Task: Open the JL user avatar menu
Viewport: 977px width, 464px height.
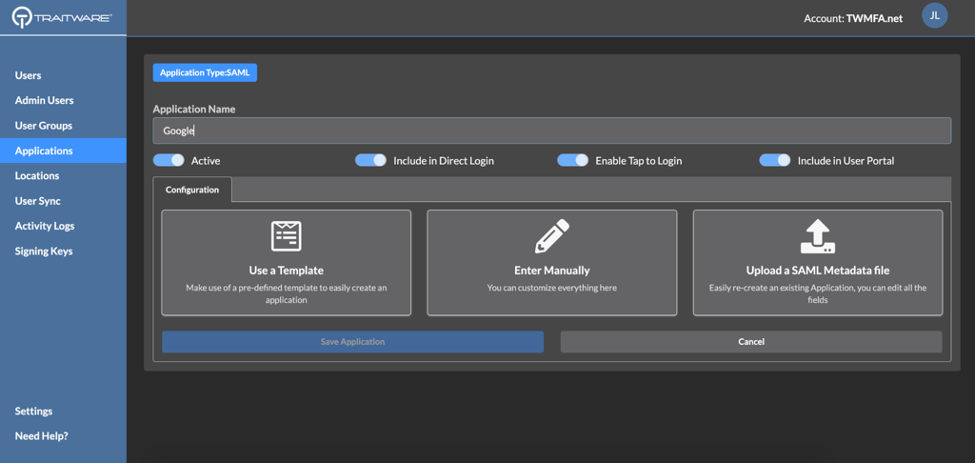Action: pos(935,16)
